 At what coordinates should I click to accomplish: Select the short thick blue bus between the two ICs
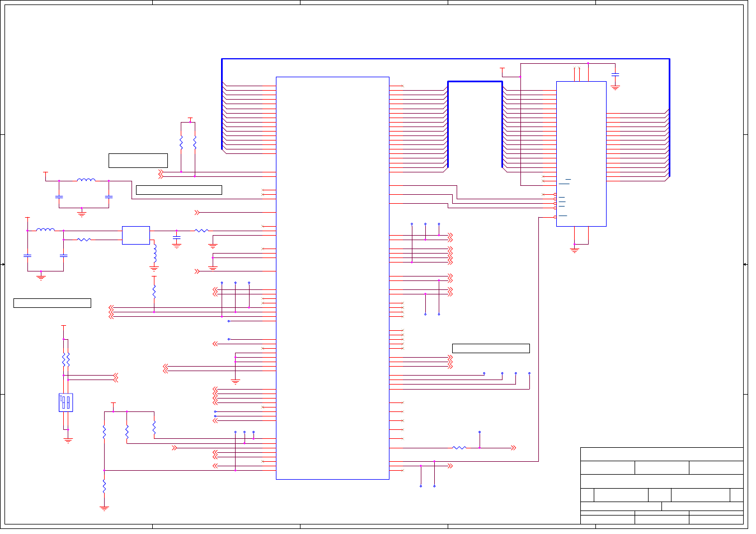click(x=475, y=82)
